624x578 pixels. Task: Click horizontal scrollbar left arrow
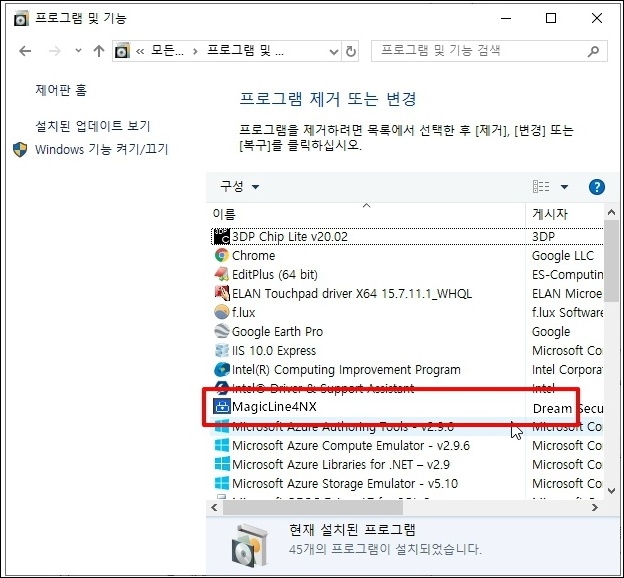pos(214,508)
